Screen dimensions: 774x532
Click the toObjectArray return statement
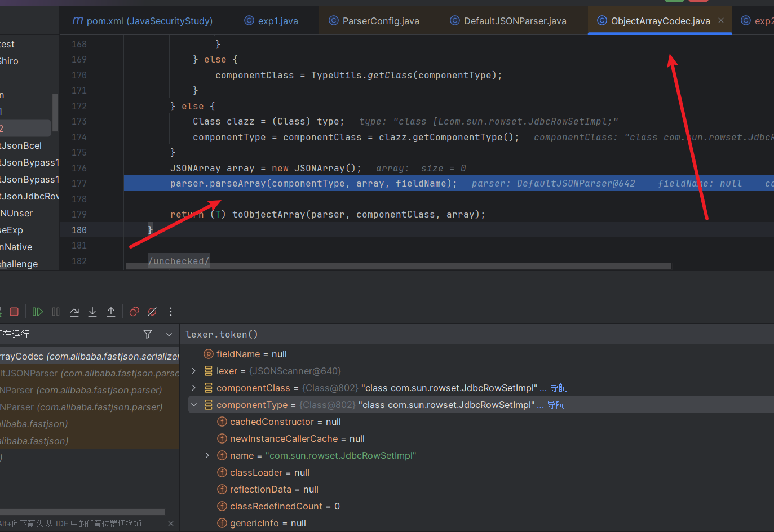pos(328,214)
